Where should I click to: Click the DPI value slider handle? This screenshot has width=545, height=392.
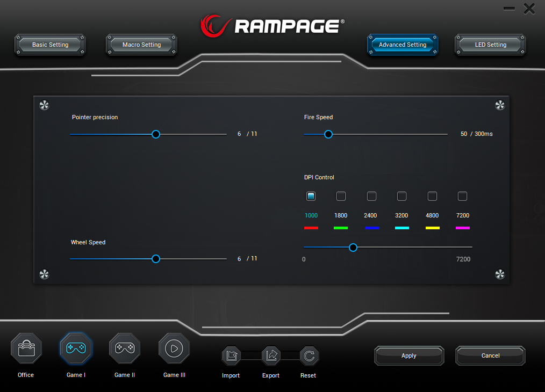(353, 247)
